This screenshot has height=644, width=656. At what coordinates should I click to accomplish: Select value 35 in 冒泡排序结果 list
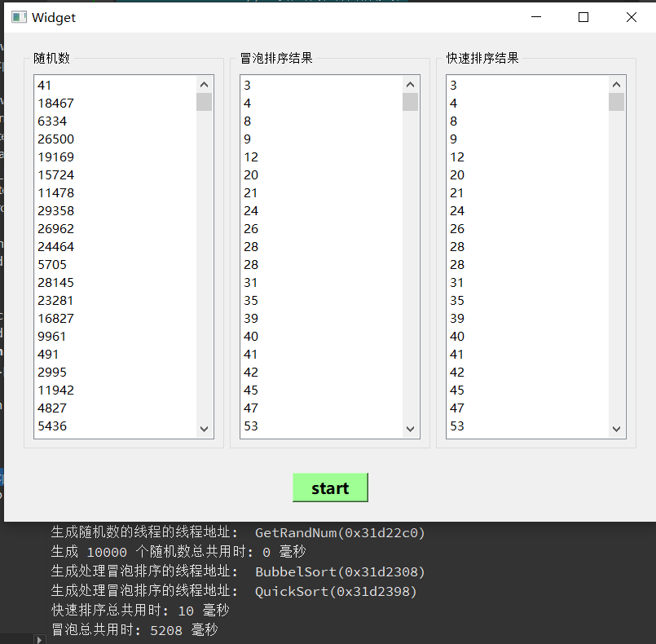click(x=321, y=301)
